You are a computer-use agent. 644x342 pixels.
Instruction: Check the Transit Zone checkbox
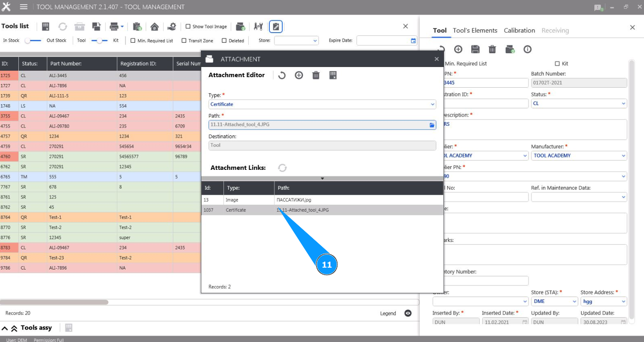pyautogui.click(x=184, y=41)
